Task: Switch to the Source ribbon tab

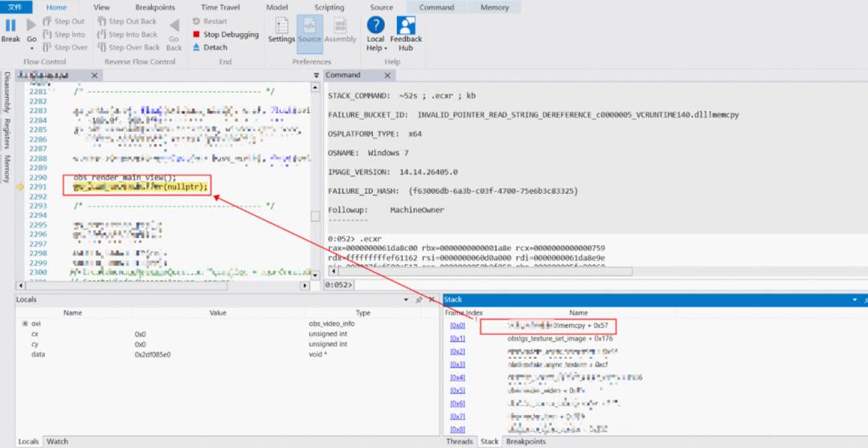Action: click(x=382, y=8)
